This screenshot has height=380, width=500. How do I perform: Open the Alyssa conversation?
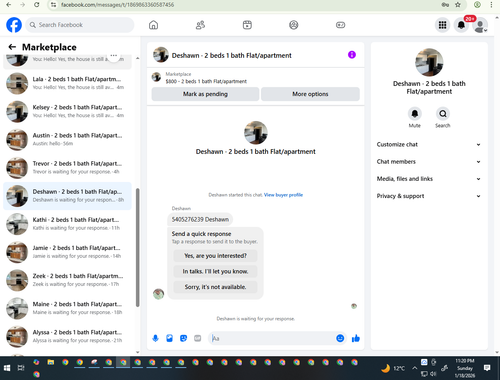coord(67,336)
